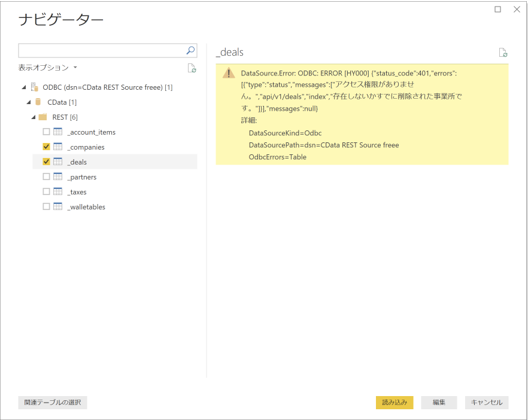Click the REST folder icon

[x=43, y=117]
